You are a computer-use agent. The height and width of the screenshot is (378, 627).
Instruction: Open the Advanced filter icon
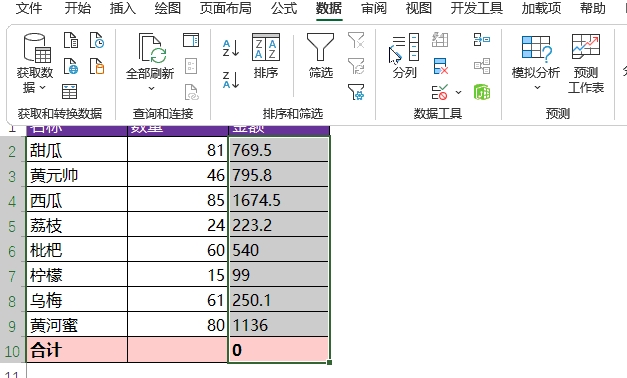[356, 92]
